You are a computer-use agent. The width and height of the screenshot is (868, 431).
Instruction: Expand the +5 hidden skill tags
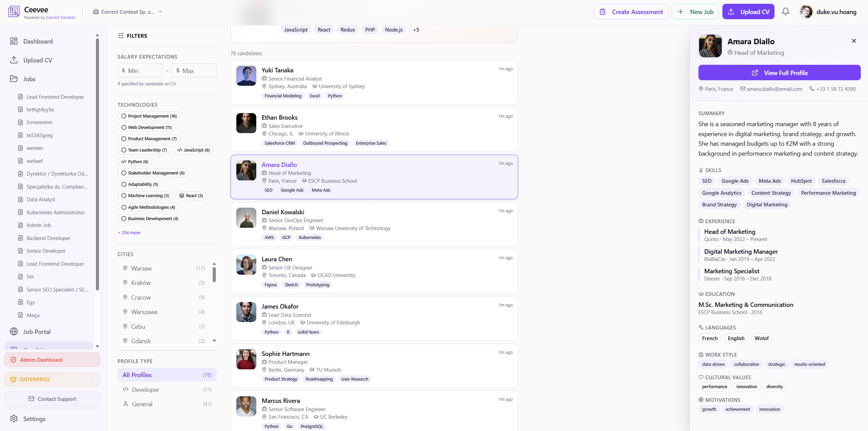pos(416,29)
